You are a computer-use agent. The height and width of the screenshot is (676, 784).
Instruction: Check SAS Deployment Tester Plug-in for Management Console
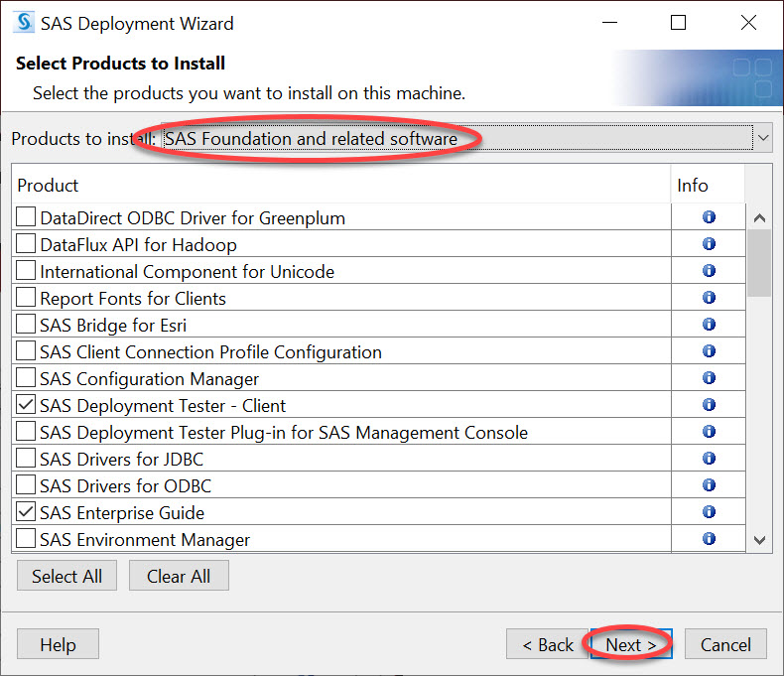tap(26, 432)
